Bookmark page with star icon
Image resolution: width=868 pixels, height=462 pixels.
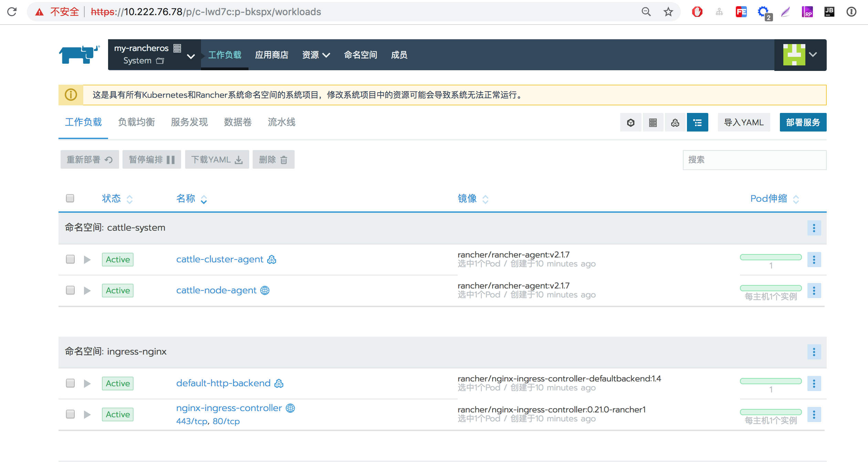coord(668,12)
